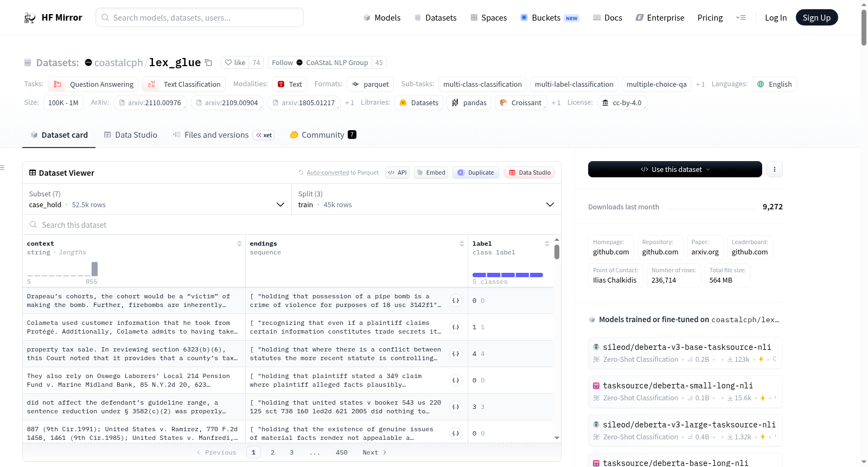This screenshot has height=467, width=868.
Task: Open Datasets in the top navigation
Action: click(436, 18)
